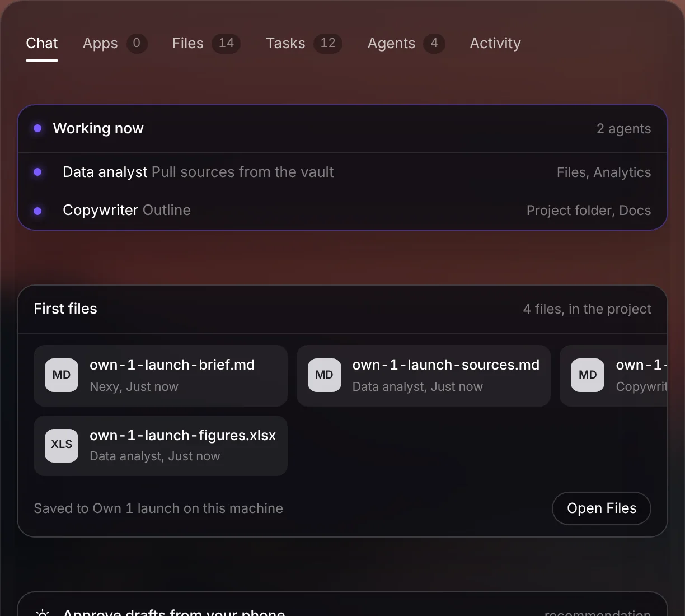
Task: View the Activity tab
Action: (495, 43)
